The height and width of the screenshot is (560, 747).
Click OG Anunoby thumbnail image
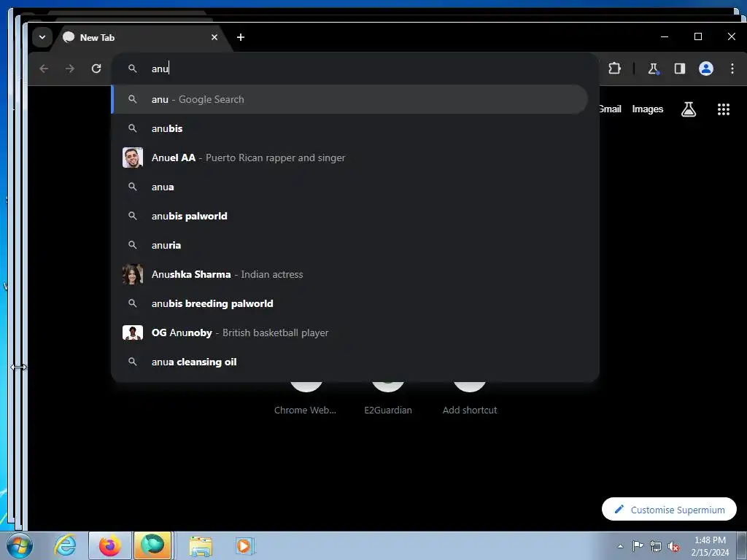point(133,332)
